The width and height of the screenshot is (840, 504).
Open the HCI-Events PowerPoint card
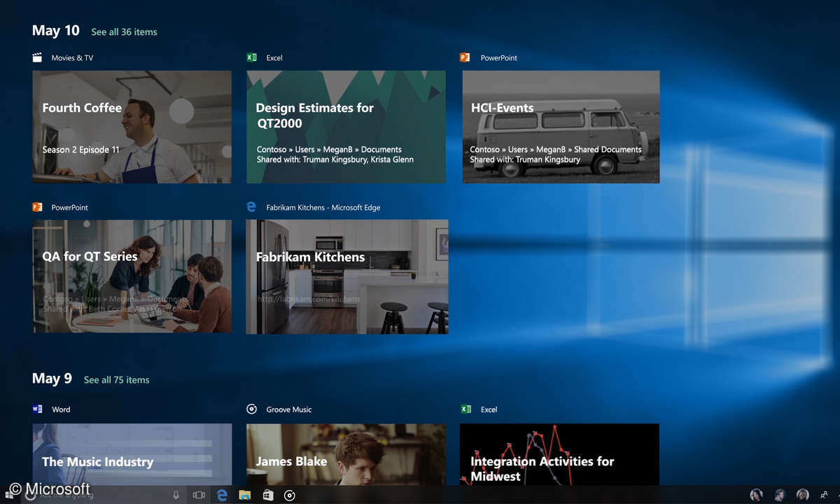561,127
